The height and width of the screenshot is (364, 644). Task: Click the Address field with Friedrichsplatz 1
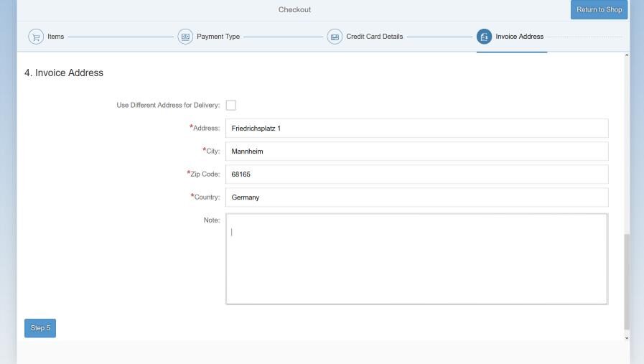tap(416, 129)
